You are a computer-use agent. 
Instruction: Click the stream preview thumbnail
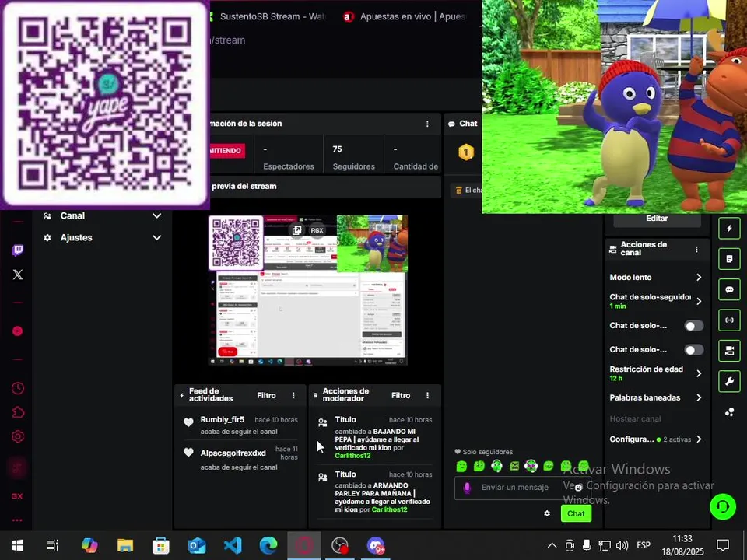click(x=308, y=290)
